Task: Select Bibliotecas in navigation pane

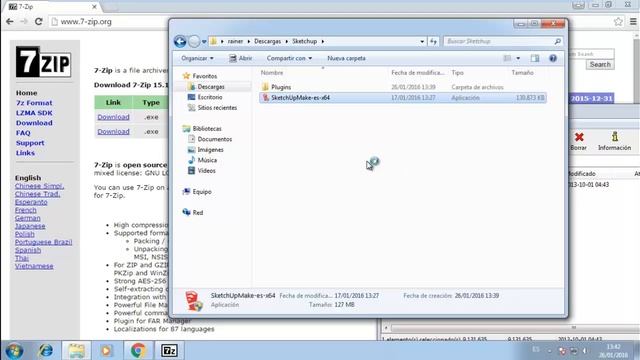Action: point(202,129)
